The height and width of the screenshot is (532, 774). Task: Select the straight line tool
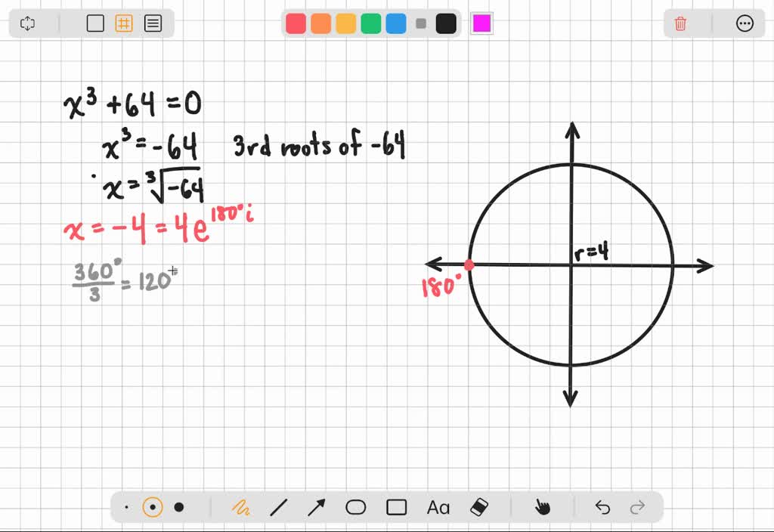click(280, 506)
